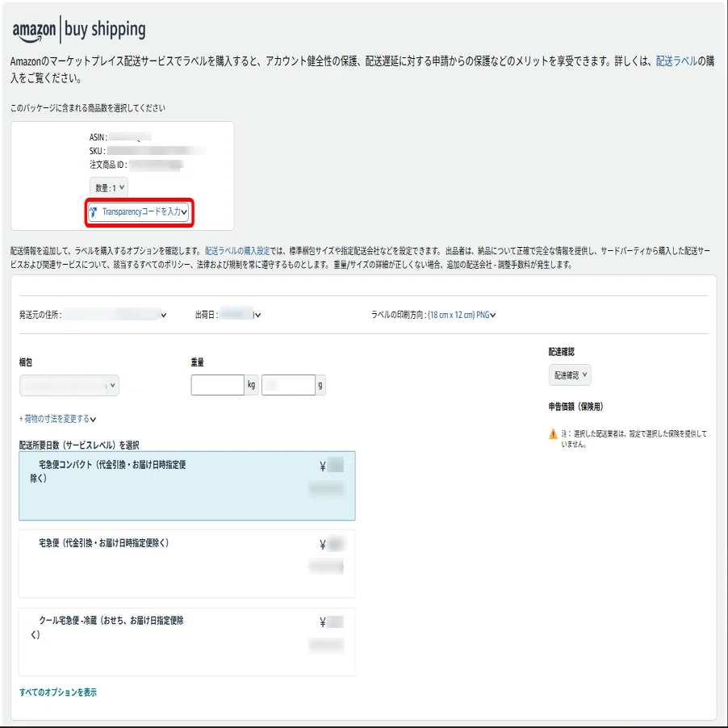The height and width of the screenshot is (728, 728).
Task: Click the 重量 weight label
Action: pos(197,362)
